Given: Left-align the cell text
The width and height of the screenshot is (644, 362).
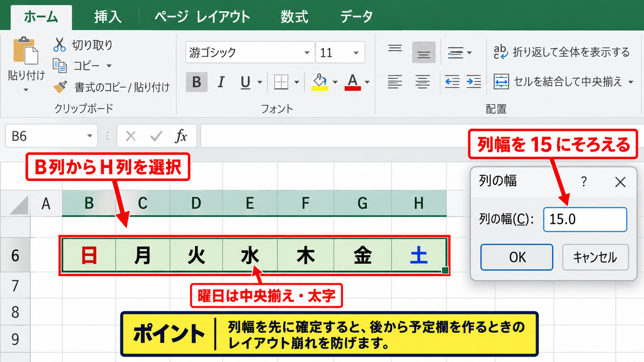Looking at the screenshot, I should [395, 82].
